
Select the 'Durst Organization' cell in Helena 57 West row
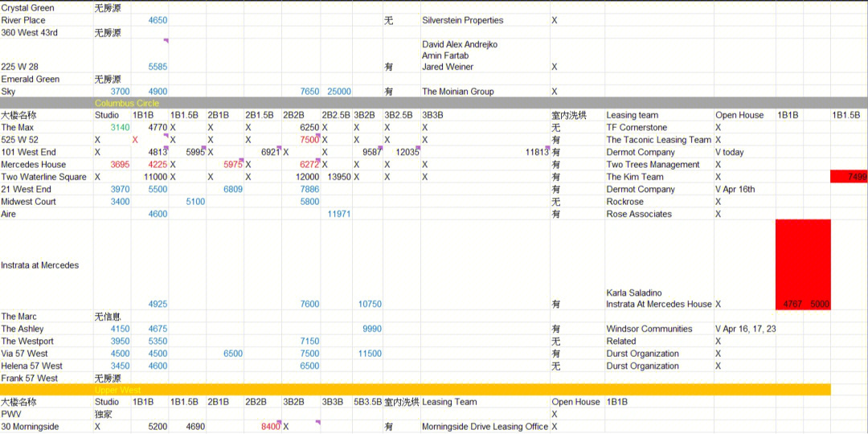tap(642, 366)
